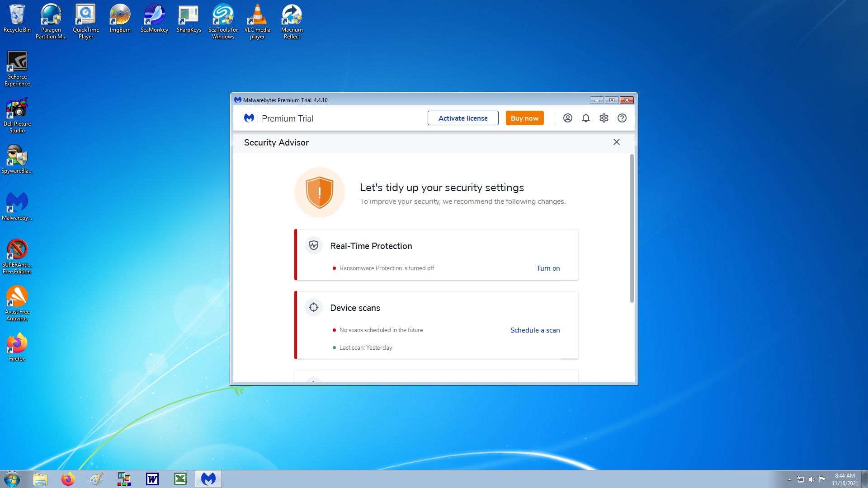Turn on Ransomware Protection link
This screenshot has width=868, height=488.
548,268
